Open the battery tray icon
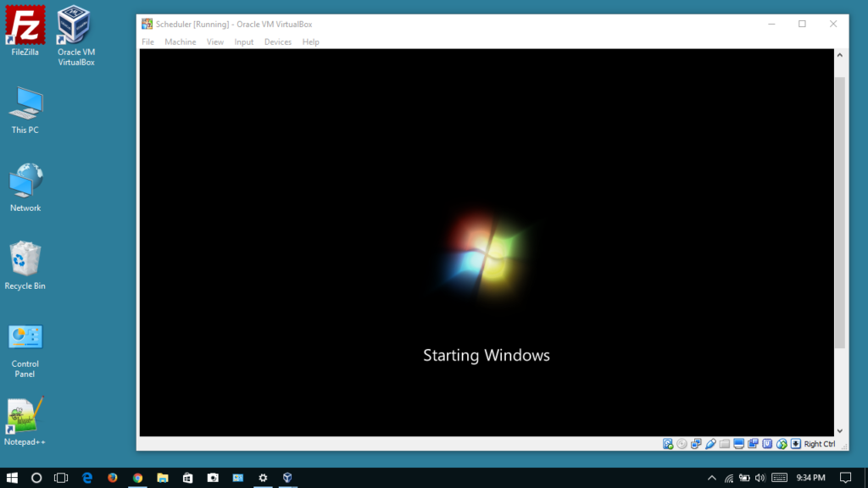 click(744, 478)
